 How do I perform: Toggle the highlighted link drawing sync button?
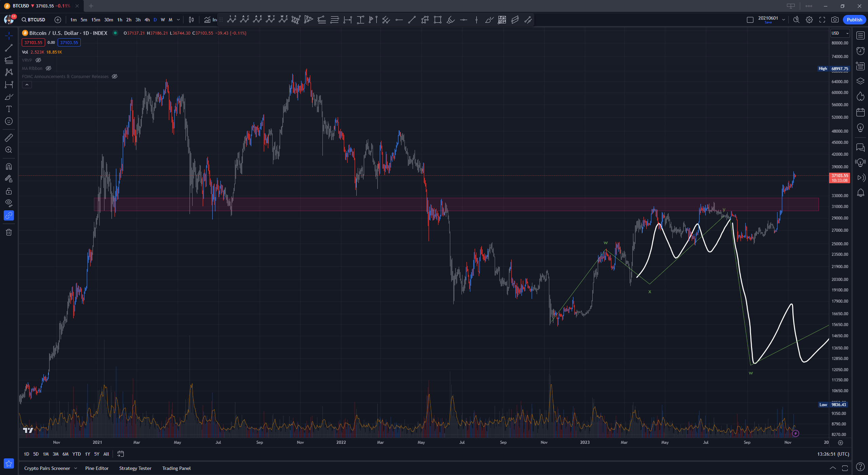[9, 215]
